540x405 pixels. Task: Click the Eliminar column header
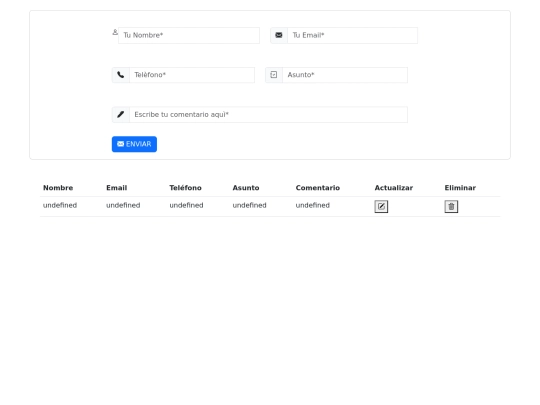point(460,188)
